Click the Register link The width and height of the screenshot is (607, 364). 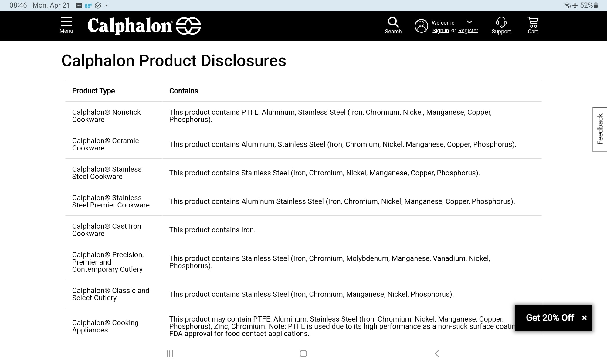point(468,31)
